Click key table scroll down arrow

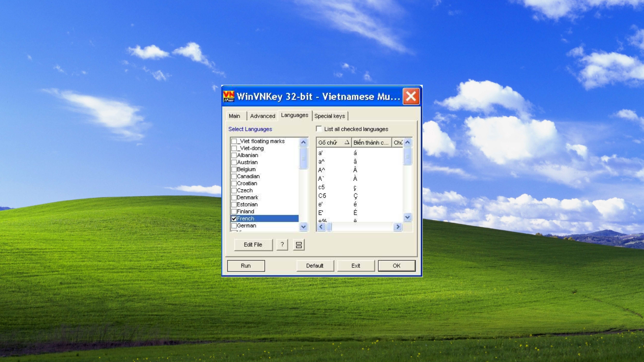(x=408, y=217)
